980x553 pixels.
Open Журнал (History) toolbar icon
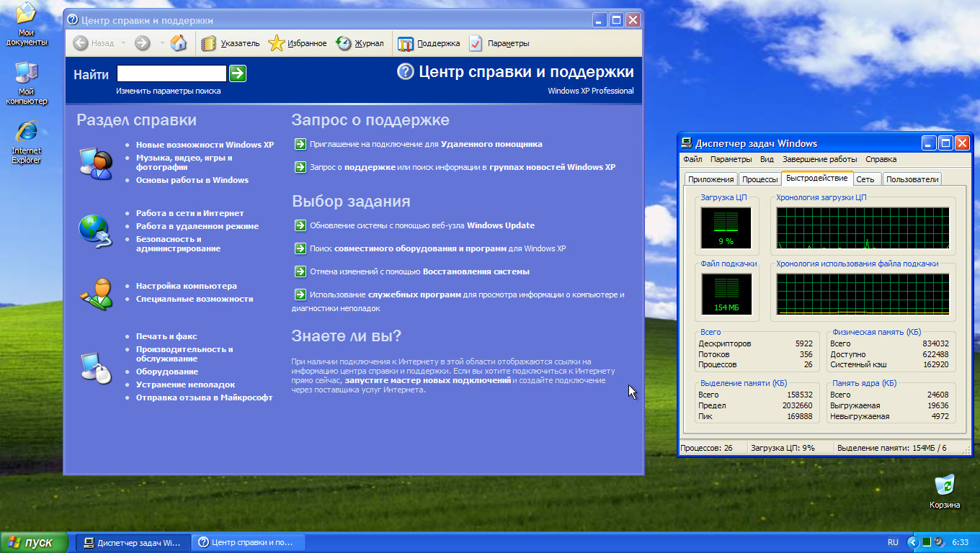tap(344, 43)
